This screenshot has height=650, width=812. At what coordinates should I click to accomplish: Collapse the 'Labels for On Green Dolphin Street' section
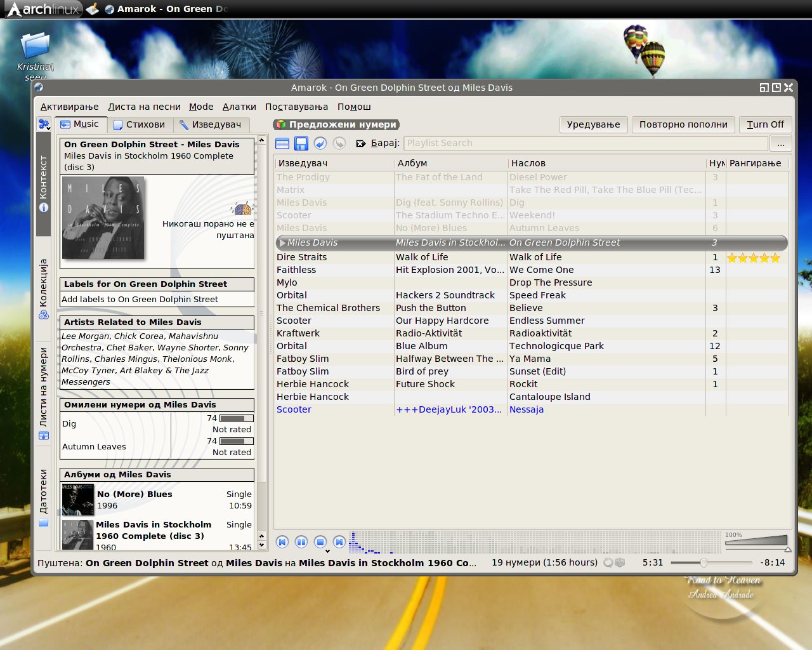pos(157,284)
